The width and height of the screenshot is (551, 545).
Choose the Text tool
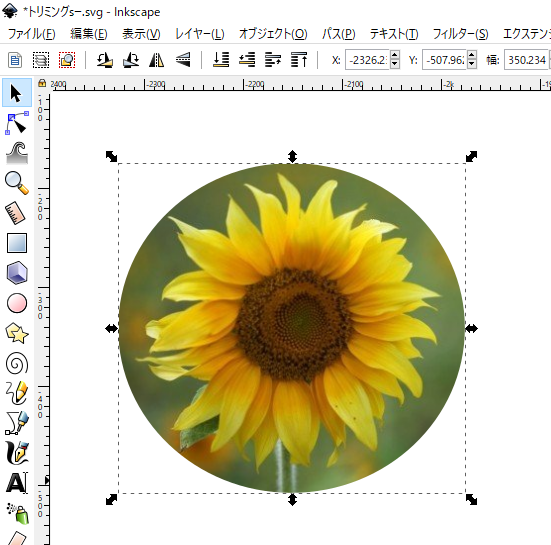coord(17,482)
